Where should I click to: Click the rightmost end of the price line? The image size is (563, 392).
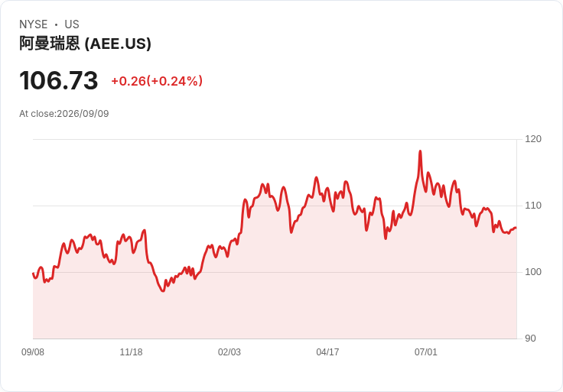click(516, 228)
